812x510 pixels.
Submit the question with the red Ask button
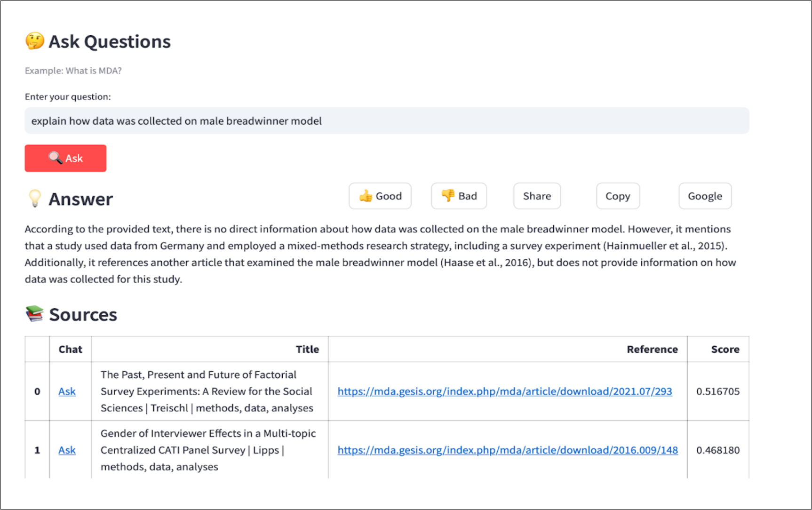click(x=65, y=158)
